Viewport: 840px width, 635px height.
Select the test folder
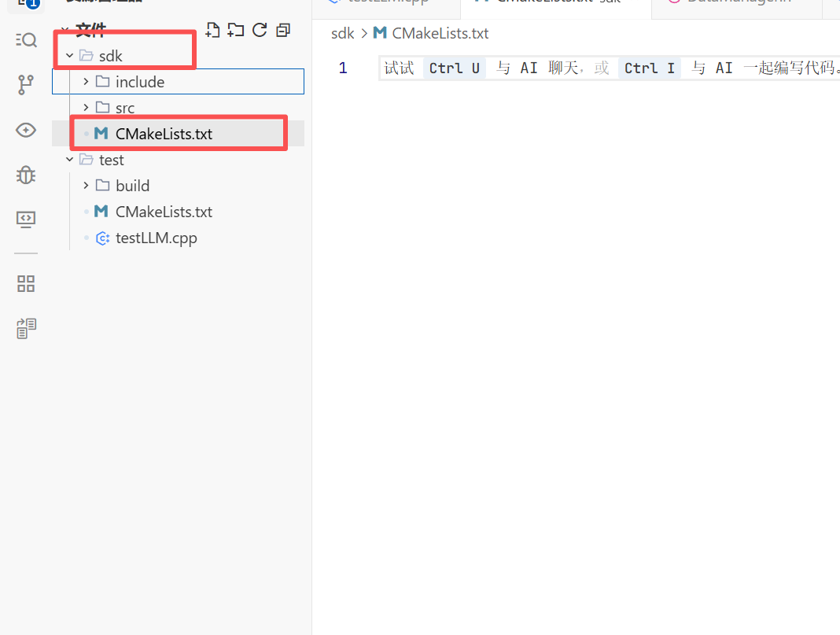click(178, 160)
